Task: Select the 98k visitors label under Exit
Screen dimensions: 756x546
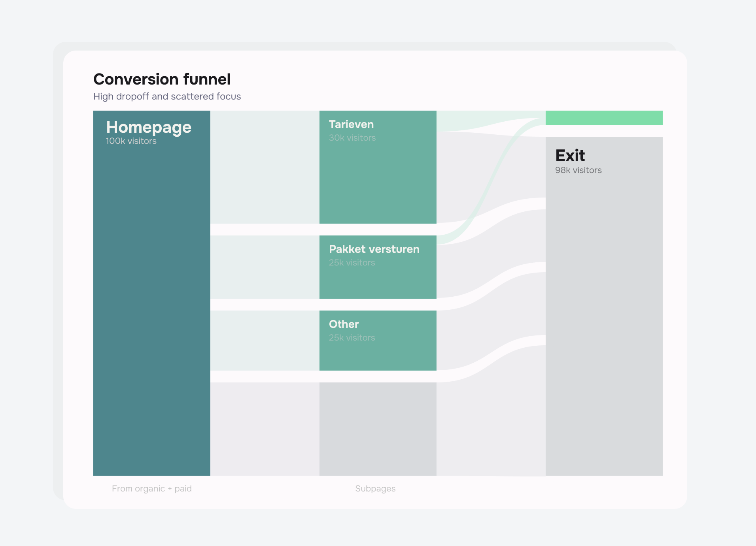Action: (578, 170)
